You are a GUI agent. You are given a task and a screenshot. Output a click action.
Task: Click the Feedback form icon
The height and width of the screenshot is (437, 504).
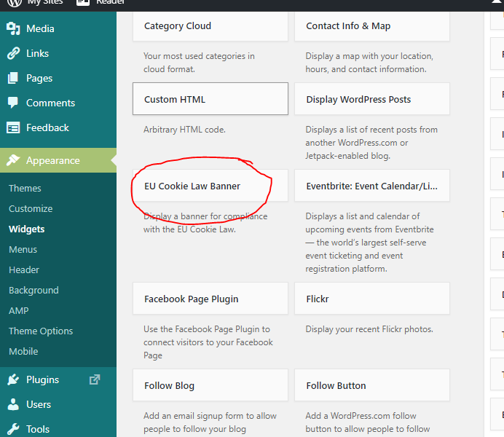(13, 127)
